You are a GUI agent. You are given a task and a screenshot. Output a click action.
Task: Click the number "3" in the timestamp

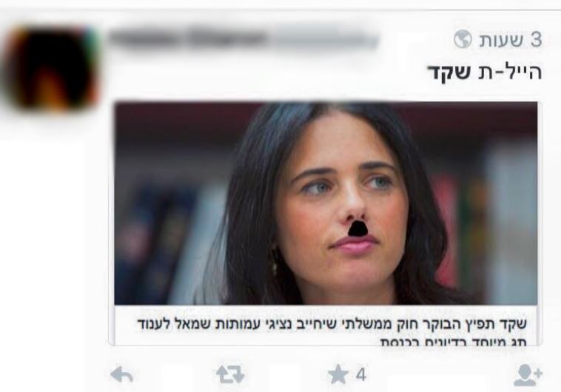click(536, 39)
